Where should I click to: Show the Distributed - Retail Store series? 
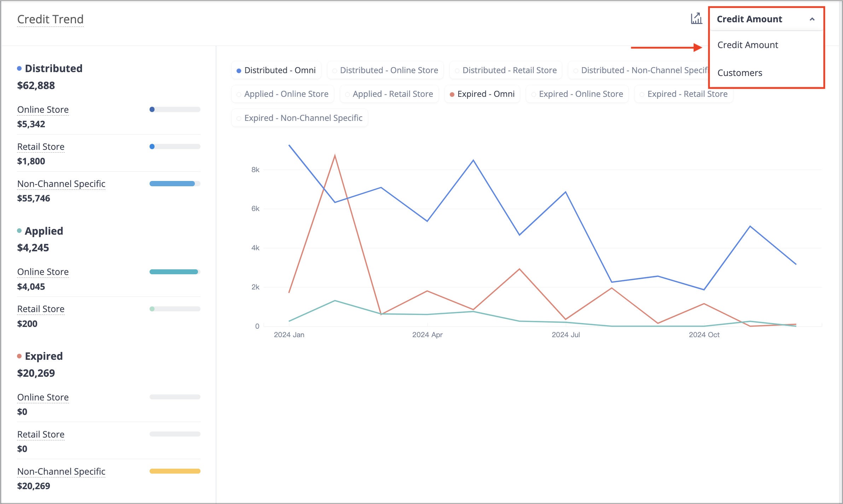(506, 70)
